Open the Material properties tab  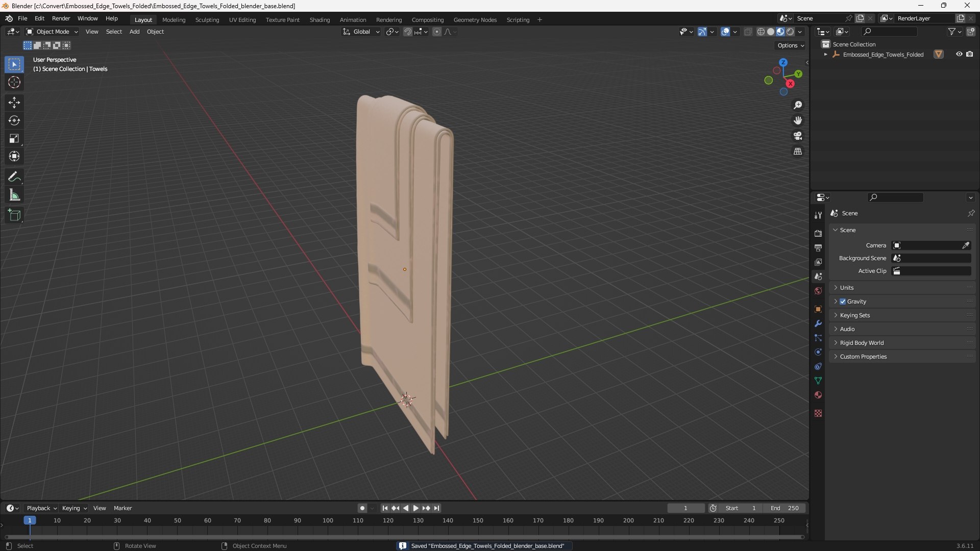818,395
